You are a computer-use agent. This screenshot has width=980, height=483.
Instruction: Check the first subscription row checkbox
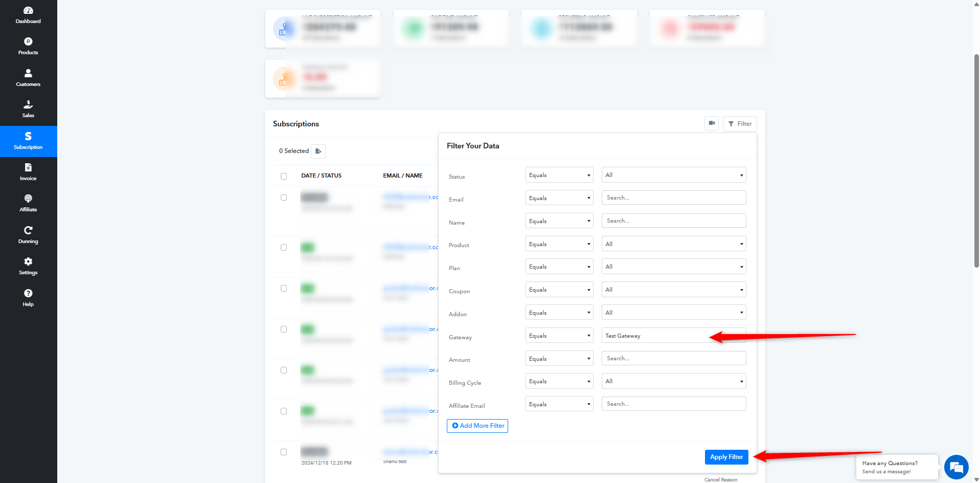pyautogui.click(x=284, y=197)
